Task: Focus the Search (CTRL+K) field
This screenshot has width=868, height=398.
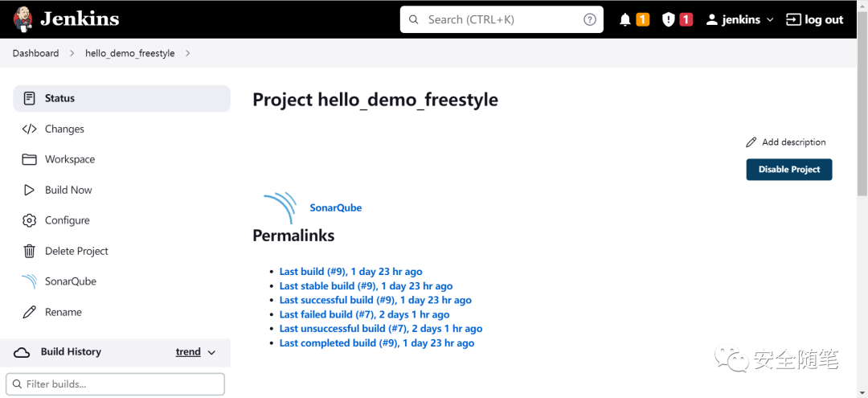Action: (502, 20)
